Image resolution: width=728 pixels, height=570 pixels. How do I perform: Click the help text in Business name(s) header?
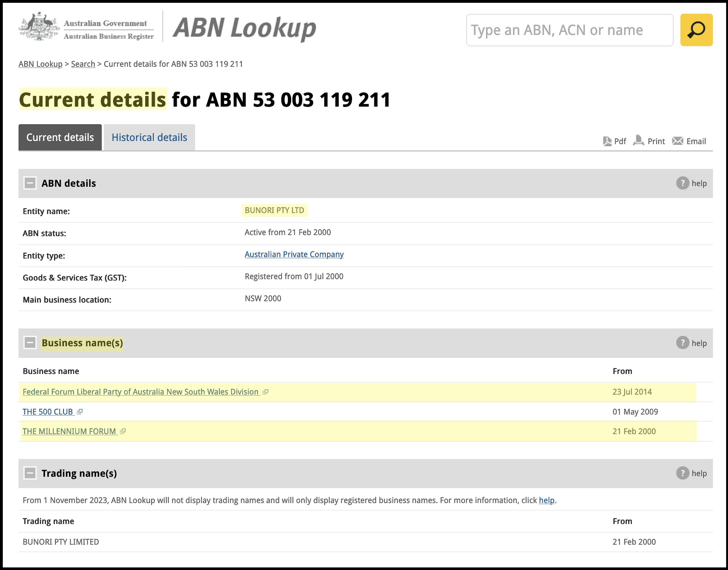pyautogui.click(x=699, y=343)
